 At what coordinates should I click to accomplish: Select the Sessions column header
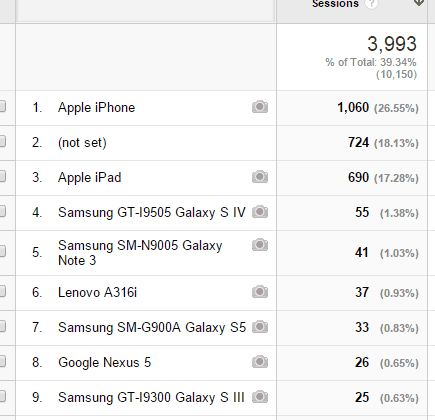[335, 4]
